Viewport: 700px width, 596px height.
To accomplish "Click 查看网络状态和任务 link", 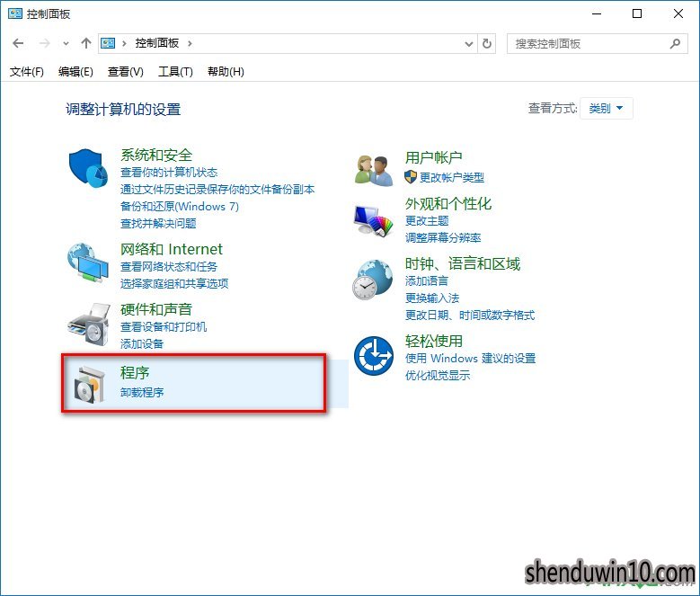I will [169, 266].
